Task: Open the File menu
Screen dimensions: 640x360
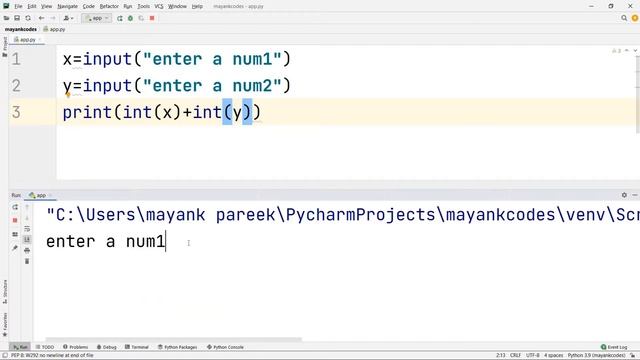Action: [x=18, y=6]
